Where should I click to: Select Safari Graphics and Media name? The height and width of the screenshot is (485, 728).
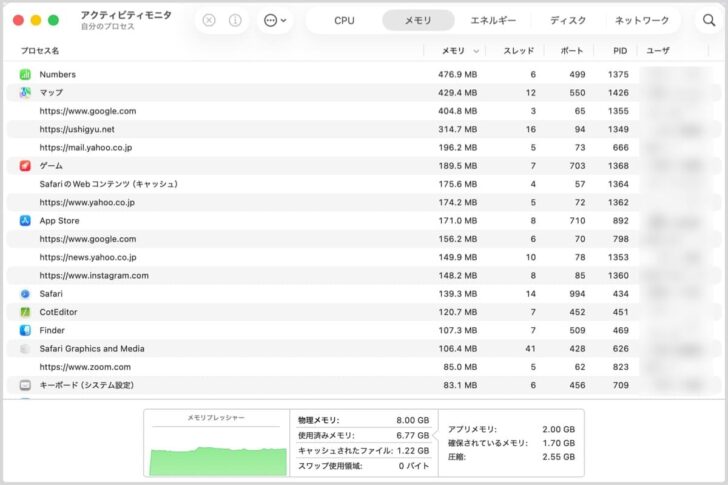(x=92, y=349)
